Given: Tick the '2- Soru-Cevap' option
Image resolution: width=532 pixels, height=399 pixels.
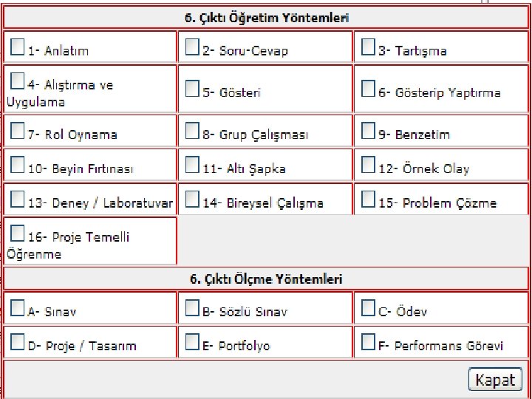Looking at the screenshot, I should 192,48.
